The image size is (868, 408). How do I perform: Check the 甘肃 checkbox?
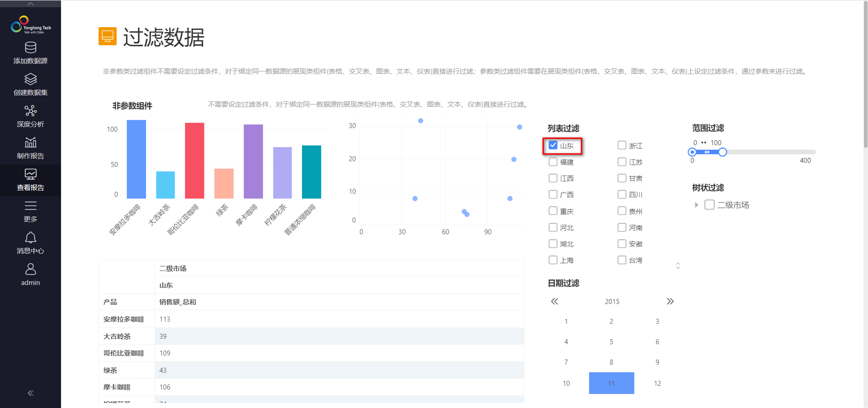[x=622, y=178]
